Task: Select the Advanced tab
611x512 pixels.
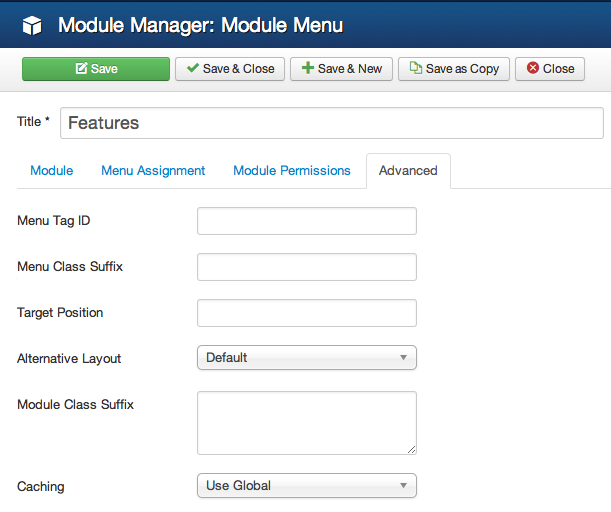Action: [408, 171]
